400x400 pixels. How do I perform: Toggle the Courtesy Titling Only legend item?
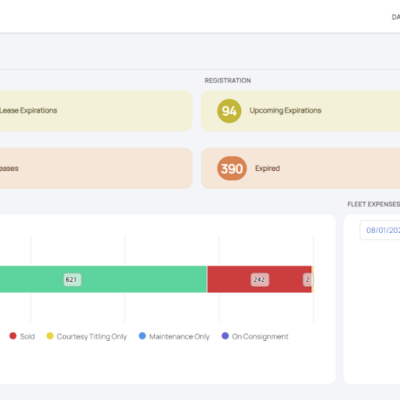(87, 336)
